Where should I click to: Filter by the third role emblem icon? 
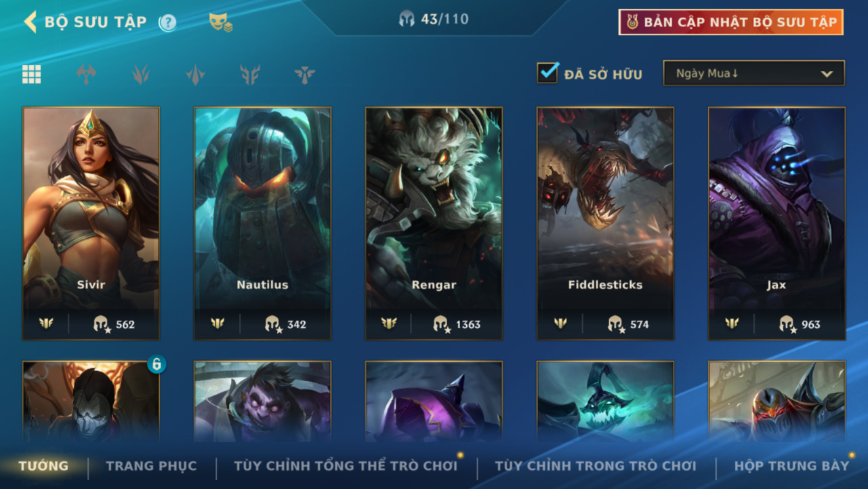point(195,75)
